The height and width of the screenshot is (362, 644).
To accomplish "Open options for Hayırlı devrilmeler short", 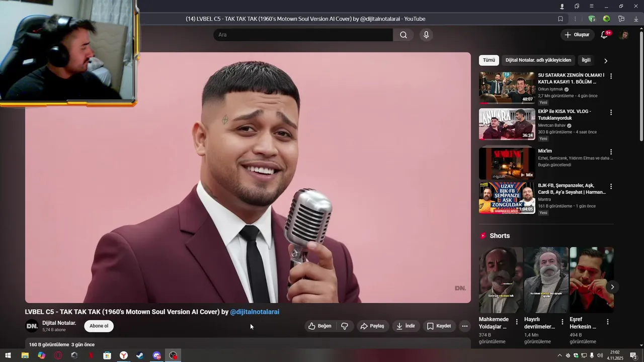I will point(562,322).
